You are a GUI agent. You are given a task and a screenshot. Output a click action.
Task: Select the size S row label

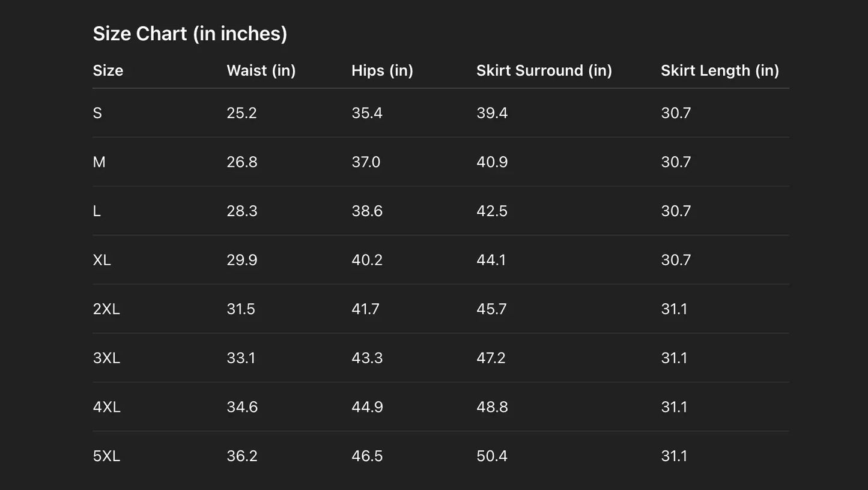tap(97, 113)
